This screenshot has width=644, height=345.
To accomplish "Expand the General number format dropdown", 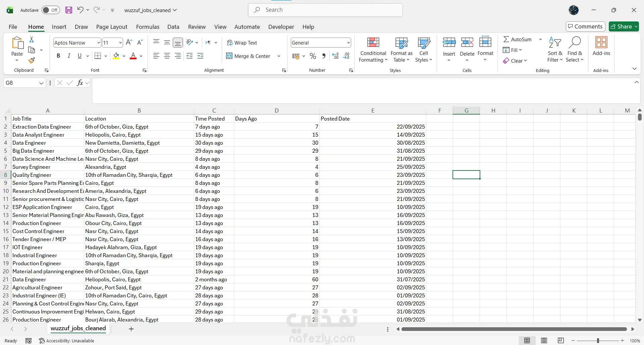I will click(x=348, y=43).
